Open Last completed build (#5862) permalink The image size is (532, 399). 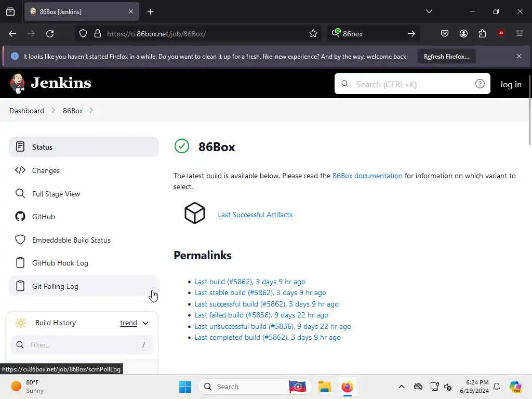(268, 337)
